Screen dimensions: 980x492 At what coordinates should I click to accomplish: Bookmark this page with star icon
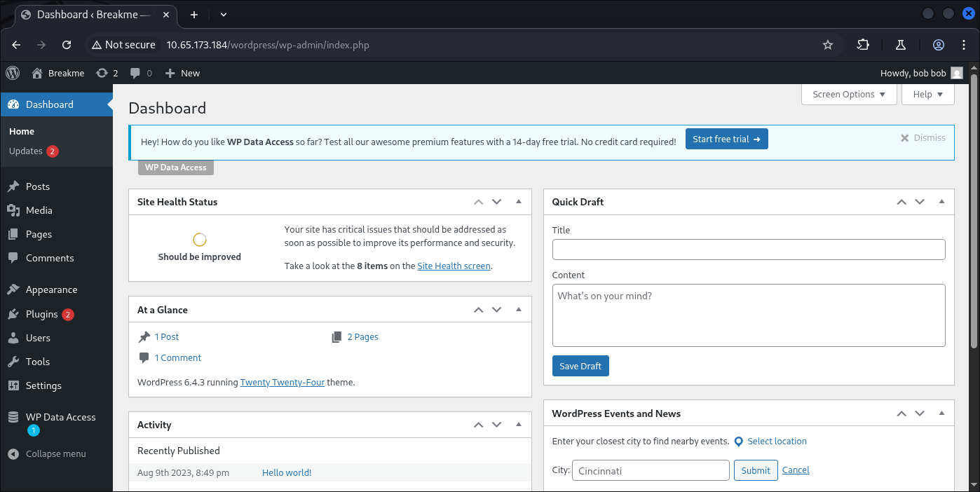[x=828, y=45]
